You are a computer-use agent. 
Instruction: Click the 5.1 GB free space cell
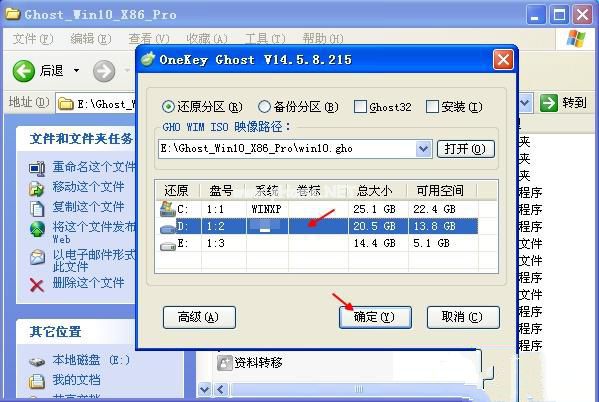[x=431, y=243]
